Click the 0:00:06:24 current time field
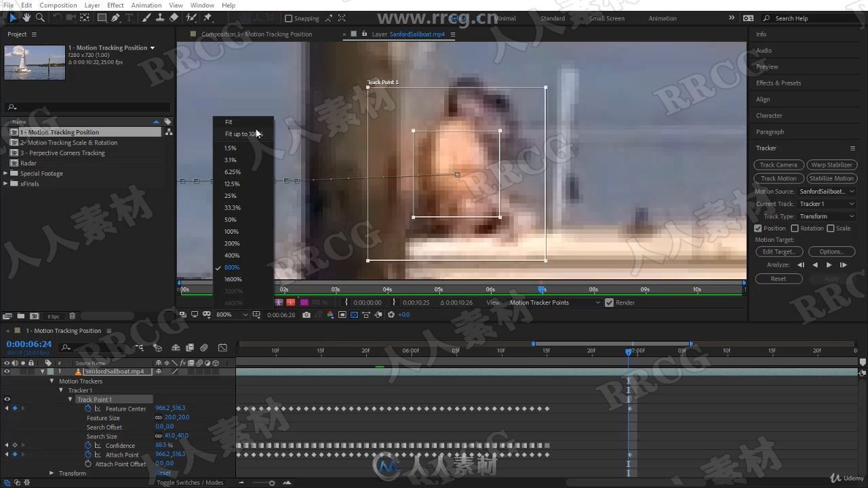This screenshot has height=488, width=868. tap(28, 344)
